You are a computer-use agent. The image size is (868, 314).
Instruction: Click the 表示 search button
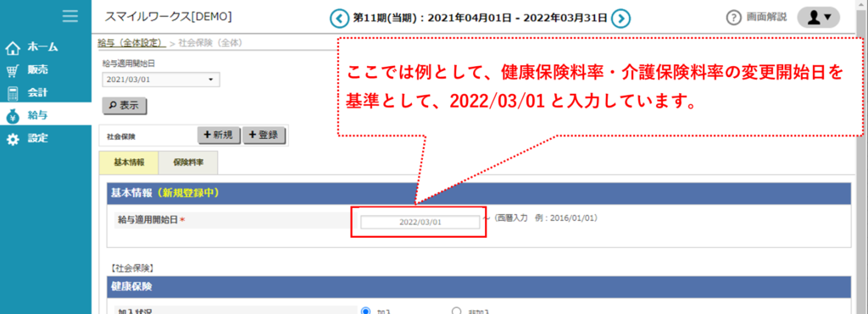[125, 106]
